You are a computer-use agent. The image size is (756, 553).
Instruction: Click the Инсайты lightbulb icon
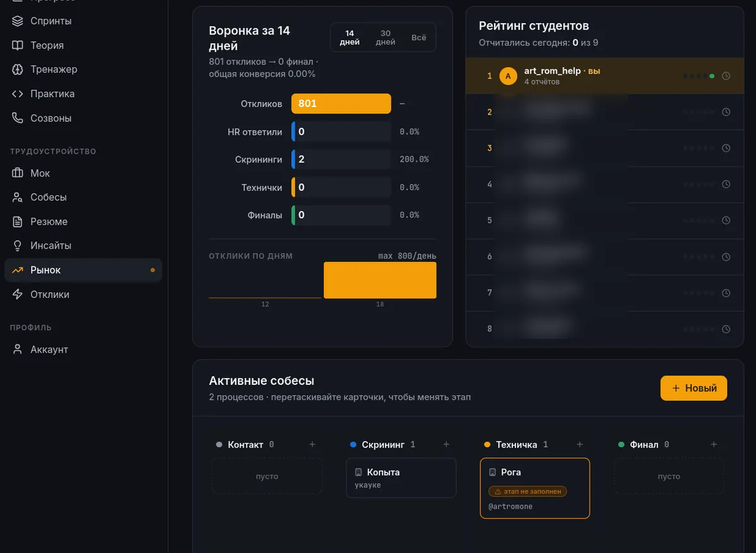click(18, 246)
